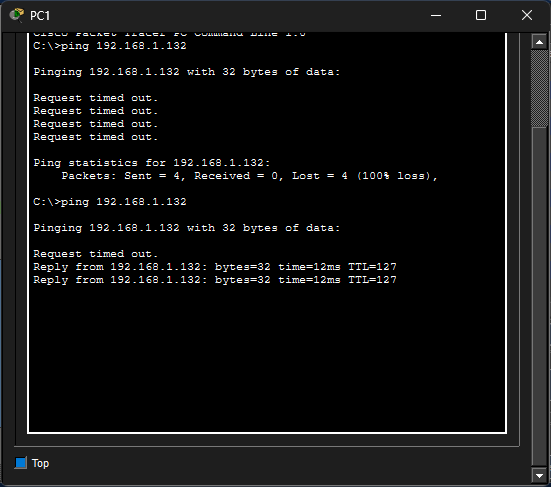
Task: Click the 'Packets: Sent = 4, Received = 0' line
Action: pos(249,176)
